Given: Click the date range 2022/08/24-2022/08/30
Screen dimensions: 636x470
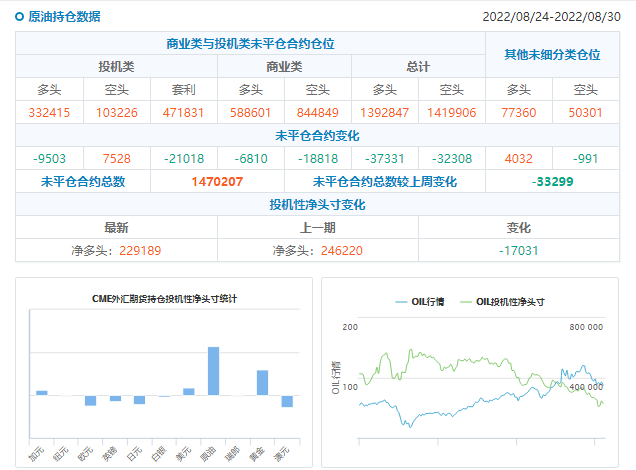Looking at the screenshot, I should click(x=557, y=17).
